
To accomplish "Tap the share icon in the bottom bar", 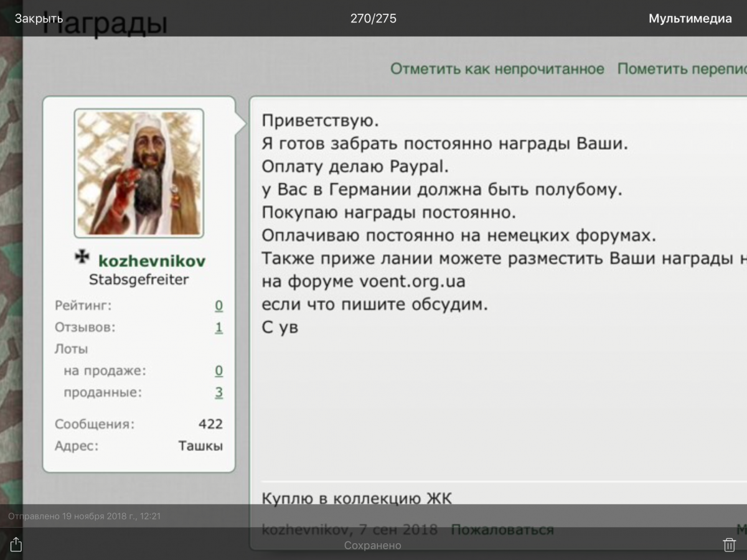I will [x=16, y=544].
